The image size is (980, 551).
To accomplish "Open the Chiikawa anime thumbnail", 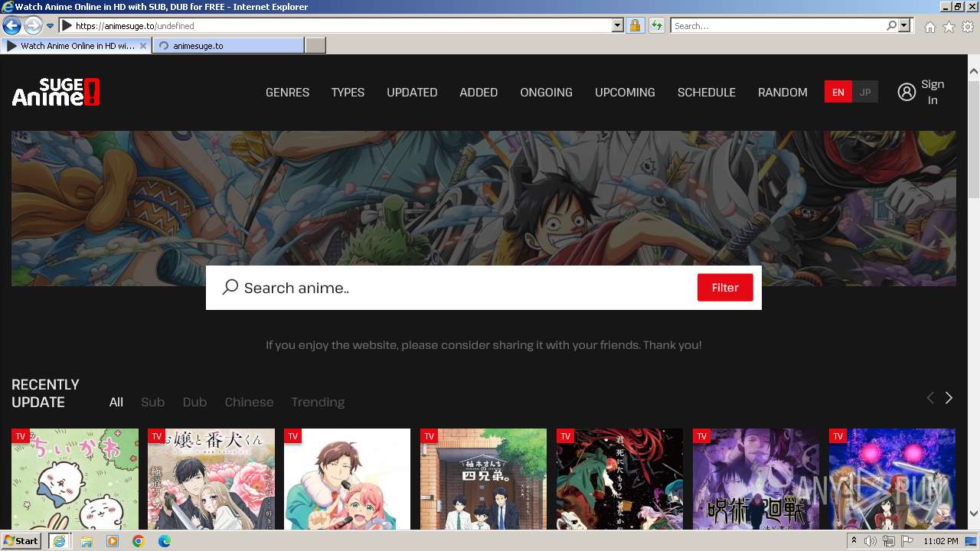I will (x=75, y=479).
